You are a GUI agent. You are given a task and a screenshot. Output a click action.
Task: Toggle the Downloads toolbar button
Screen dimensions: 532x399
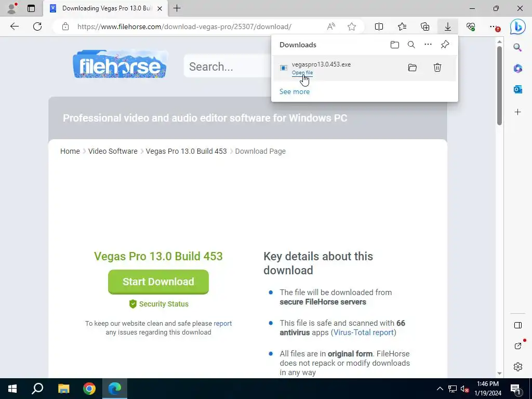[448, 26]
